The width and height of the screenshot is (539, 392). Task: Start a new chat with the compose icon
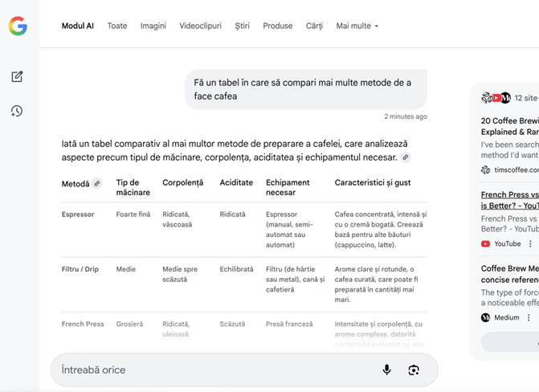point(17,77)
